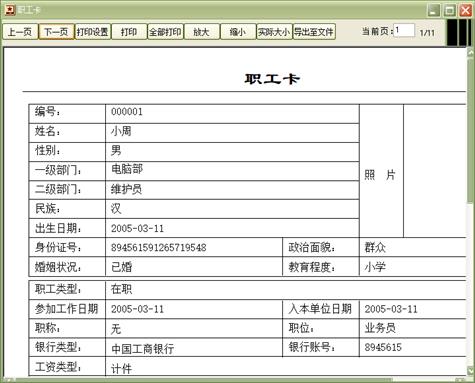Click the vertical scrollbar up arrow
Viewport: 475px width, 383px height.
(470, 53)
